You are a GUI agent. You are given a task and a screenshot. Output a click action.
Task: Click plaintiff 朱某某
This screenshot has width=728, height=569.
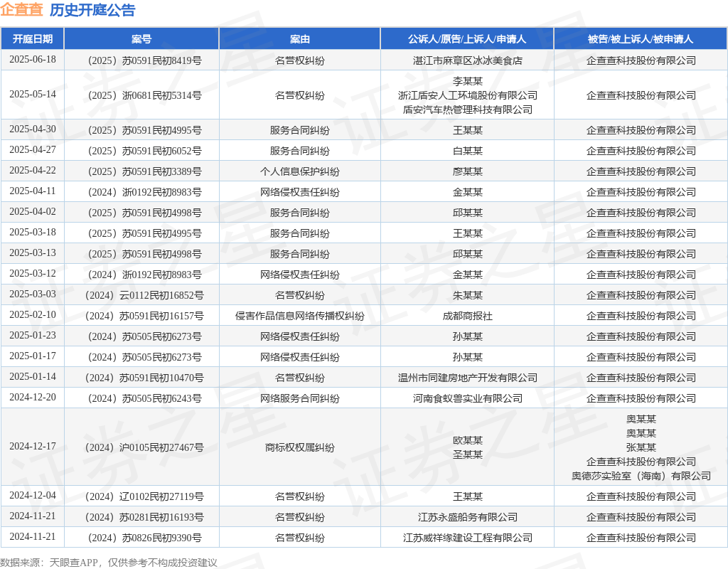(x=468, y=295)
